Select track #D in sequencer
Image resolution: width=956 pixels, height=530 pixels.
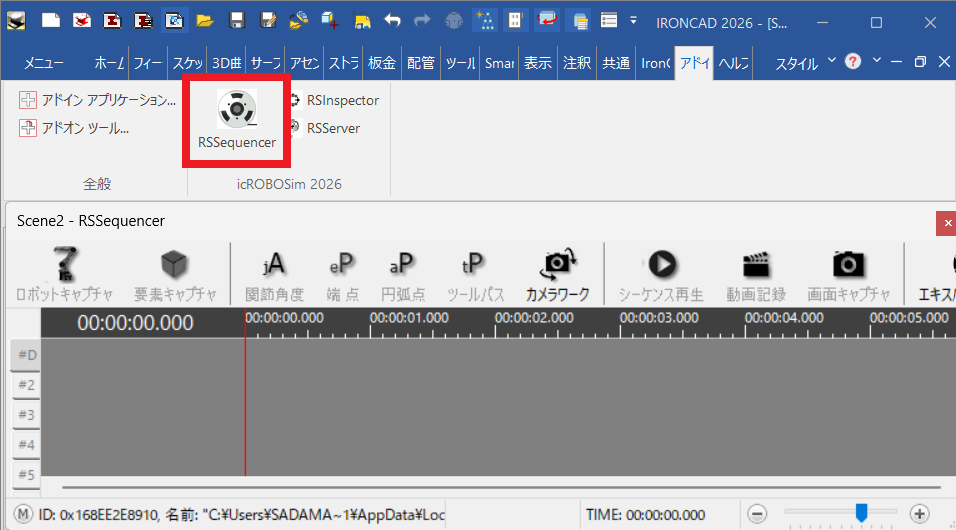(x=26, y=355)
